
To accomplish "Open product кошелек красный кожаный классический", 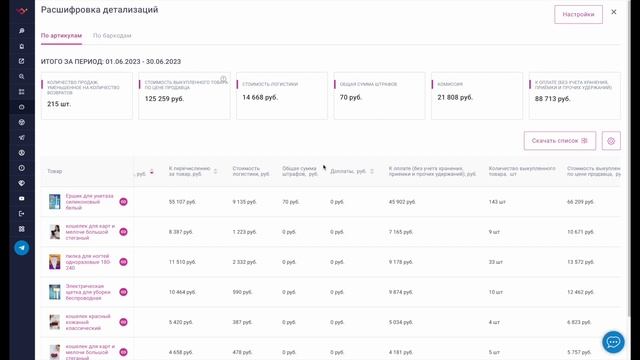I will (88, 322).
